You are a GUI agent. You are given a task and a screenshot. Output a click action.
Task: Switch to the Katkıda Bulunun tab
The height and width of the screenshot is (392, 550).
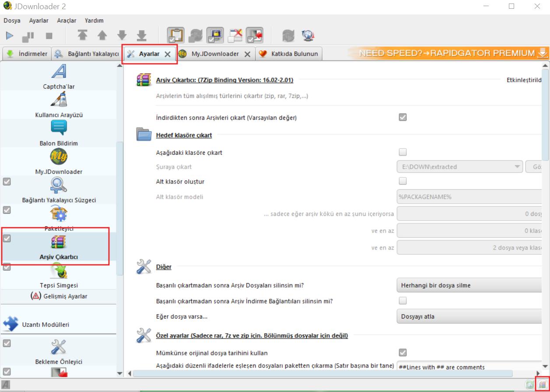[289, 54]
